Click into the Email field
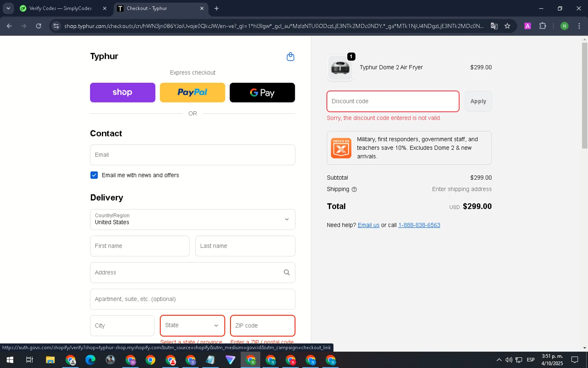This screenshot has height=368, width=588. tap(192, 155)
